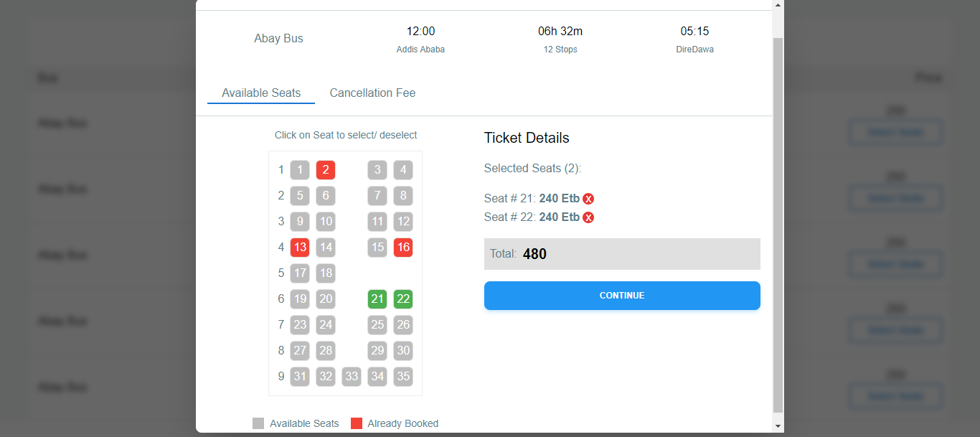Select available seat 1
Screen dimensions: 980x437
(300, 170)
